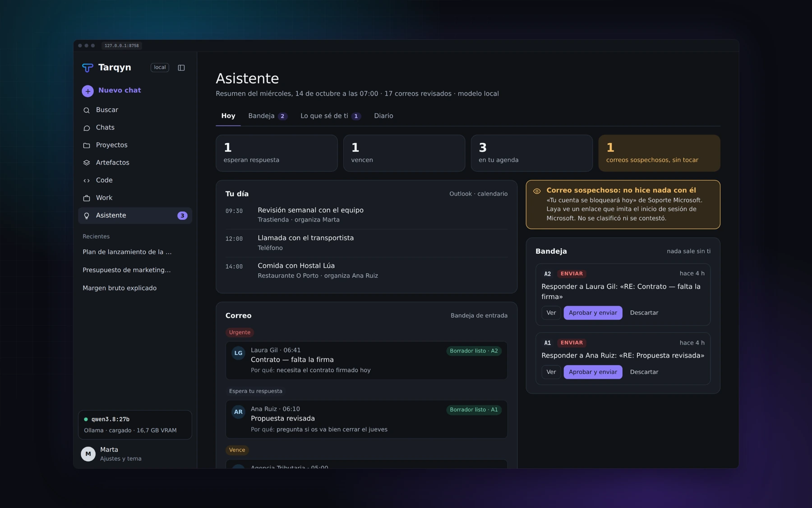Open the qwen3.8:27b model status panel
This screenshot has width=812, height=508.
coord(135,425)
